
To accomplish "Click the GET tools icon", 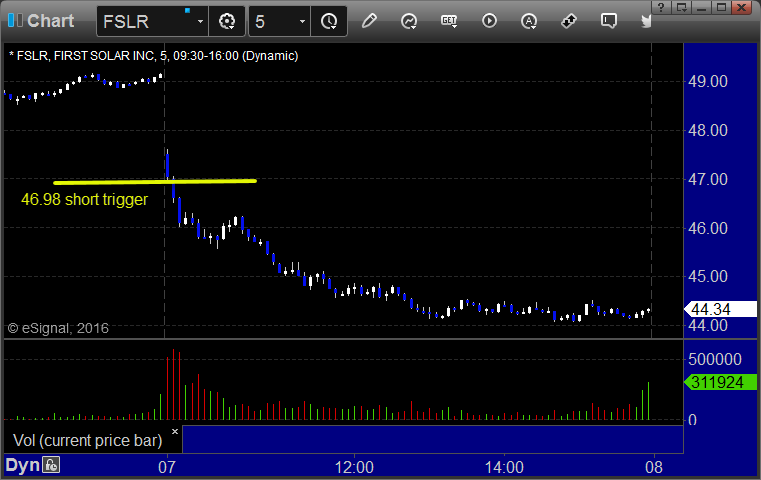I will pyautogui.click(x=449, y=21).
